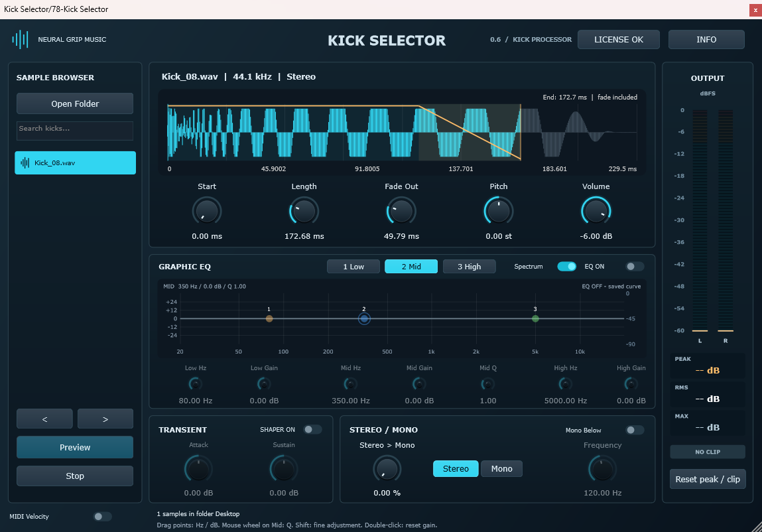Click the Mid Gain knob
Image resolution: width=762 pixels, height=532 pixels.
click(419, 384)
